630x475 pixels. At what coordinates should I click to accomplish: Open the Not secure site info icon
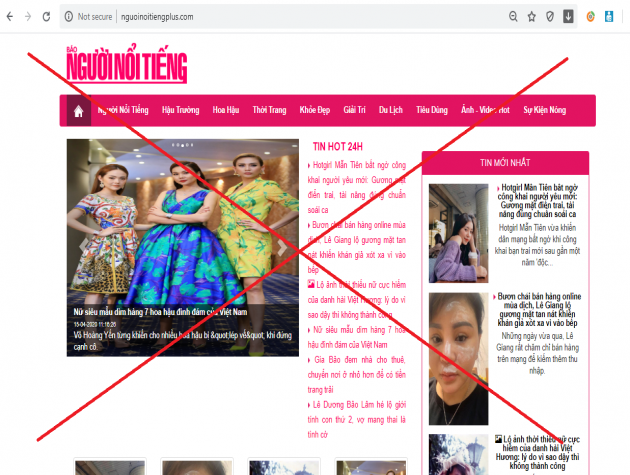click(x=69, y=16)
